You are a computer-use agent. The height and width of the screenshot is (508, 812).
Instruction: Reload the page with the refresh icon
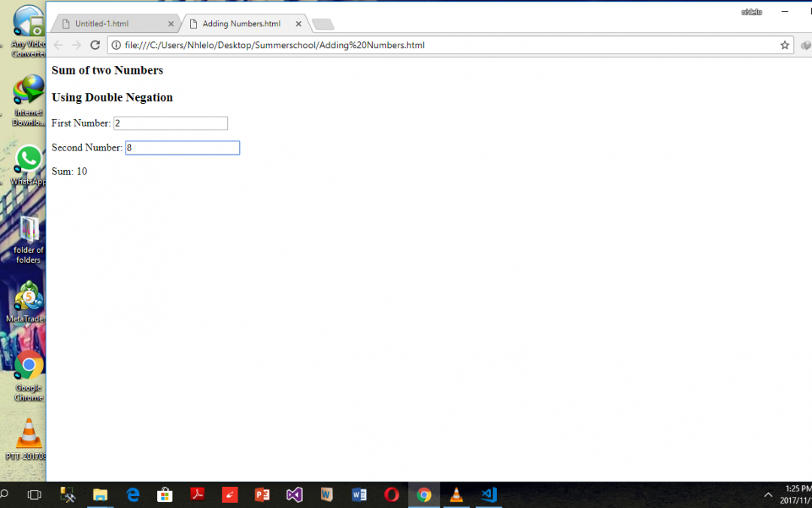pyautogui.click(x=95, y=45)
